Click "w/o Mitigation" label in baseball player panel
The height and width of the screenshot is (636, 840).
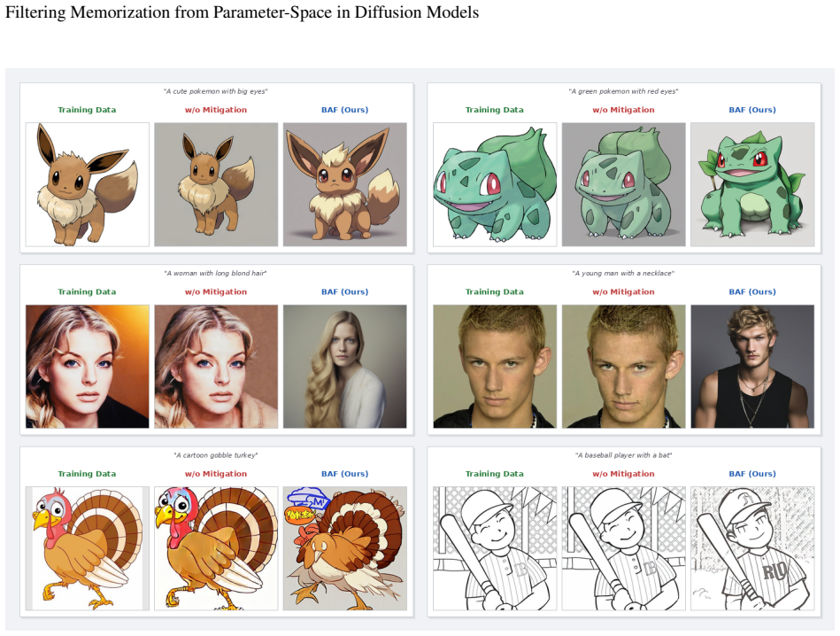click(623, 474)
